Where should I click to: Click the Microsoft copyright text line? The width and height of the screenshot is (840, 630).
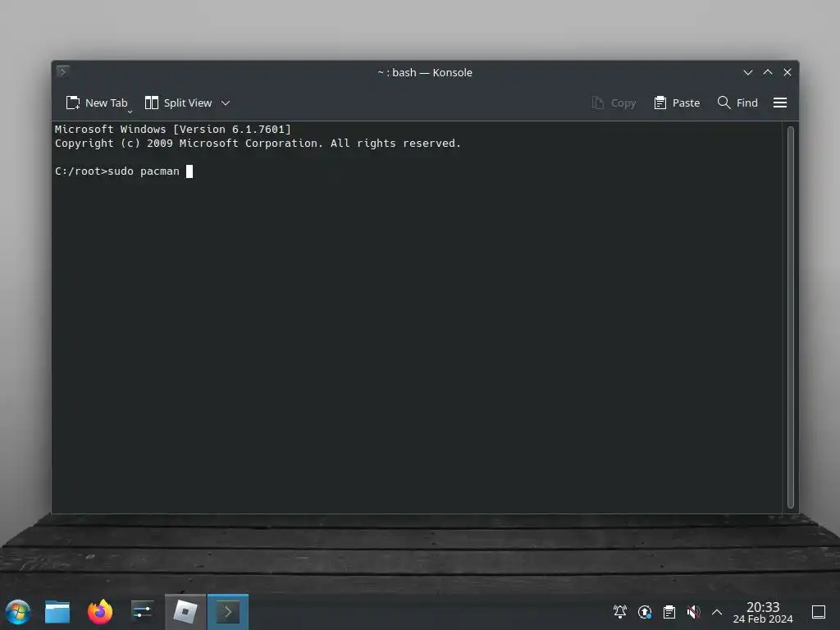[x=258, y=144]
